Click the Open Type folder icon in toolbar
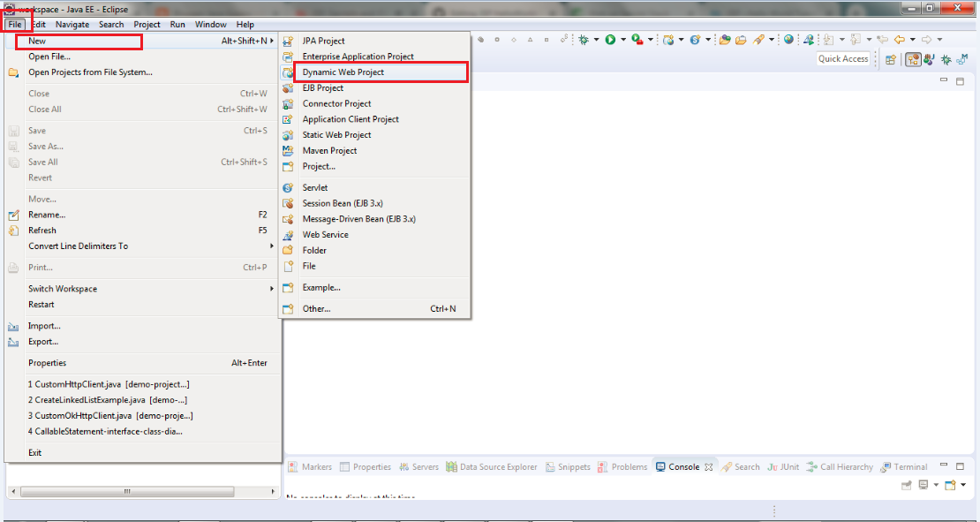The height and width of the screenshot is (522, 980). [725, 40]
